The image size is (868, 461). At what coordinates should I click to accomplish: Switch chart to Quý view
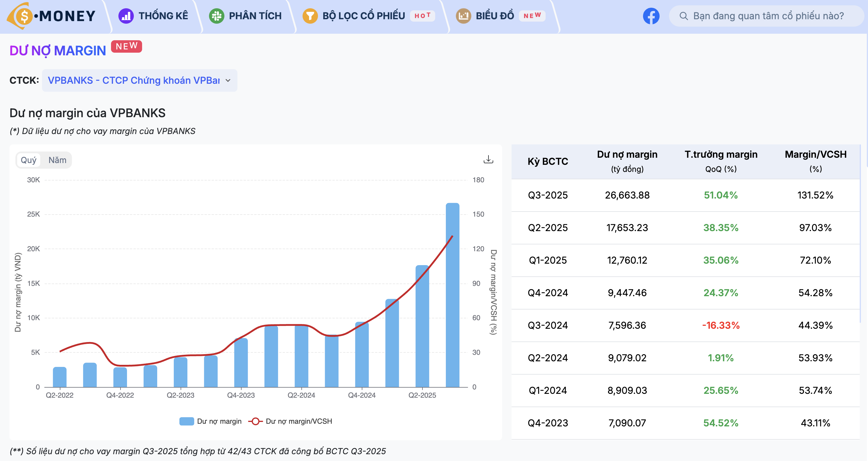(28, 160)
